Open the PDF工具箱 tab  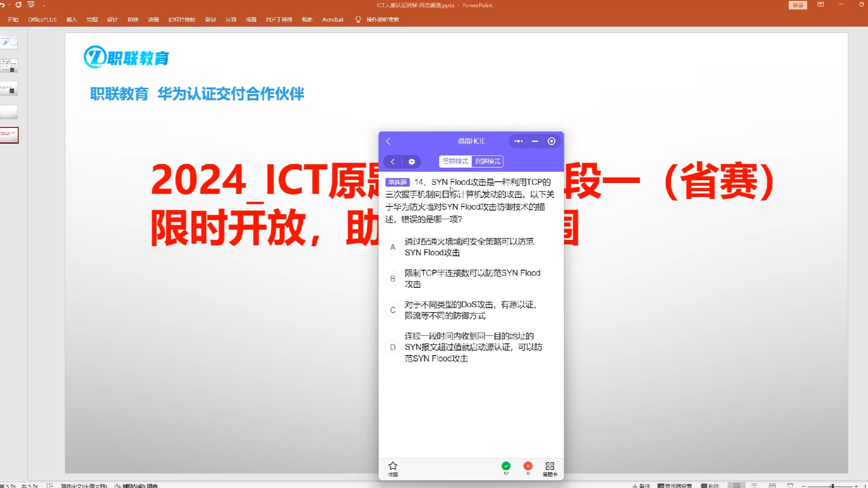(279, 19)
